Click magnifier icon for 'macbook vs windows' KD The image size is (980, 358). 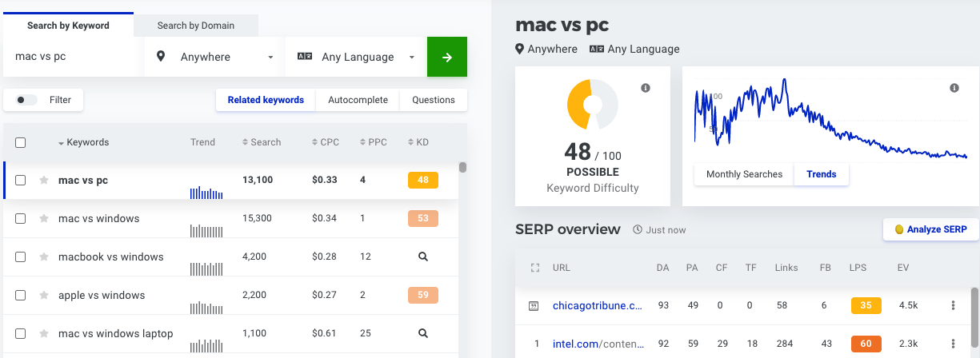coord(423,257)
